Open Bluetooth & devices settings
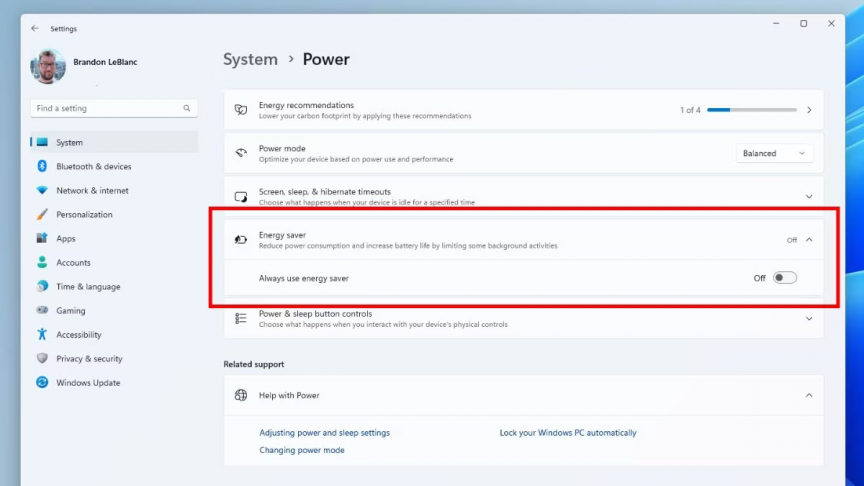The width and height of the screenshot is (864, 486). click(94, 166)
